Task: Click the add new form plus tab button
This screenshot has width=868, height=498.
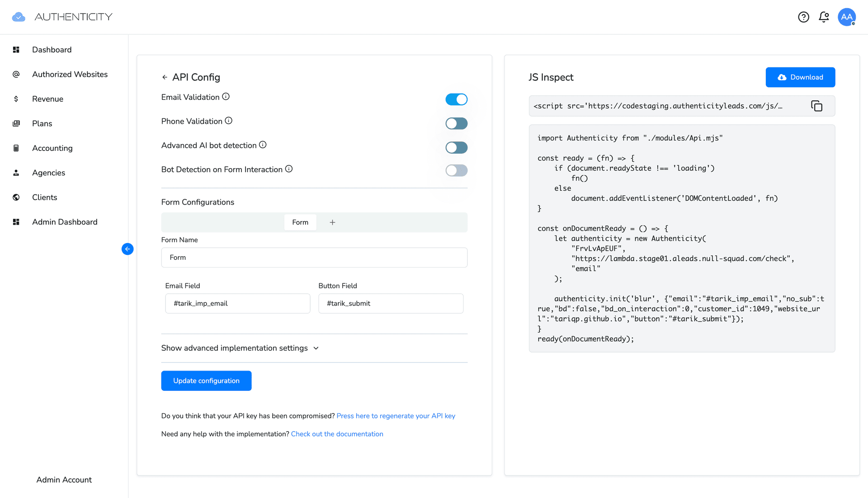Action: click(331, 221)
